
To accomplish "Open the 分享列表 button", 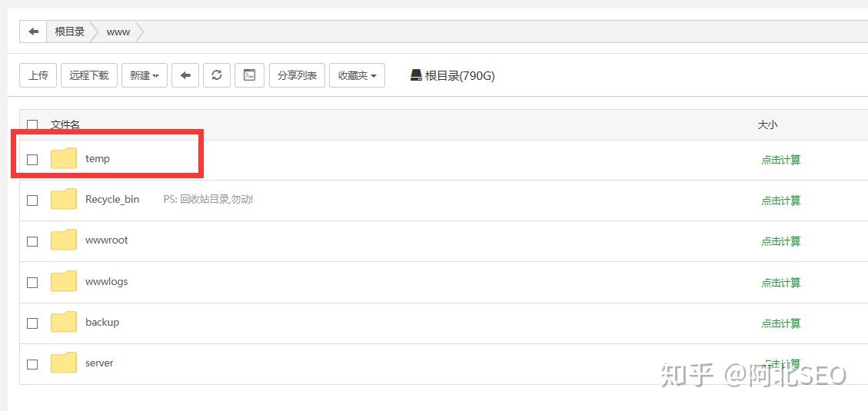I will [x=297, y=75].
